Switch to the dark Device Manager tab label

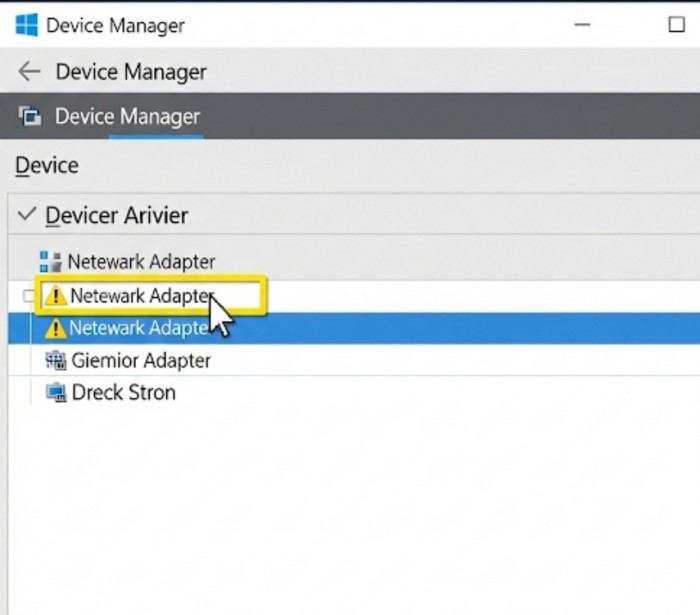click(x=127, y=117)
